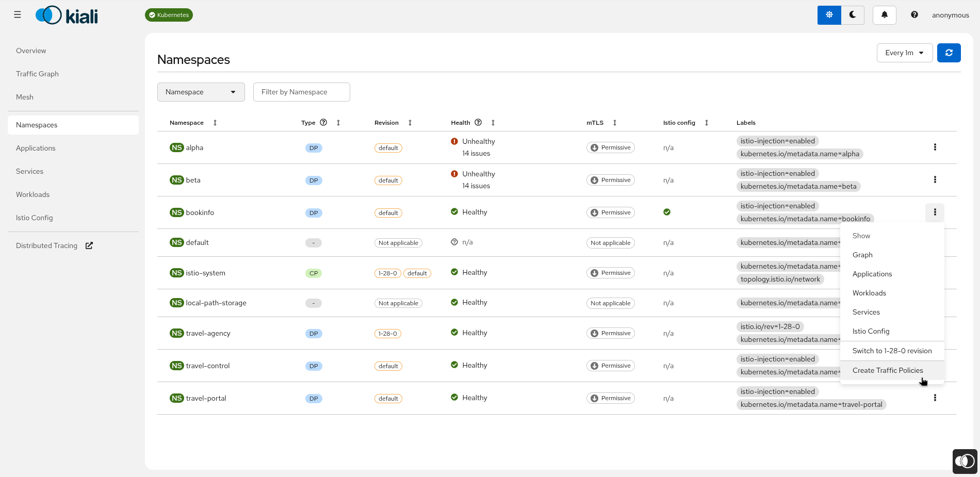The width and height of the screenshot is (980, 477).
Task: Click the Filter by Namespace input field
Action: click(301, 92)
